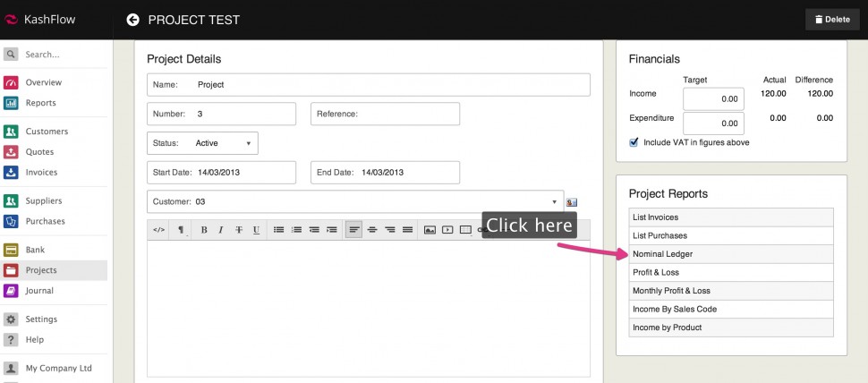This screenshot has height=383, width=868.
Task: Click the customer card icon beside Customer field
Action: coord(572,202)
